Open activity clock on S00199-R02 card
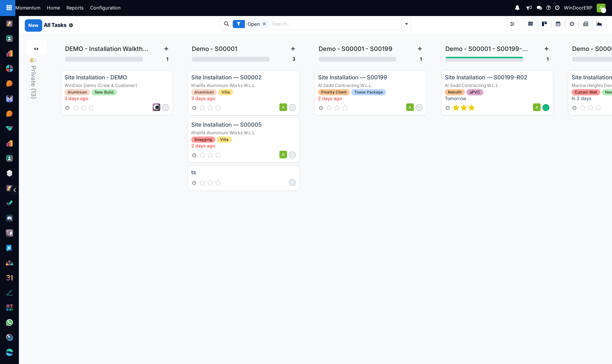This screenshot has width=612, height=364. click(x=448, y=108)
